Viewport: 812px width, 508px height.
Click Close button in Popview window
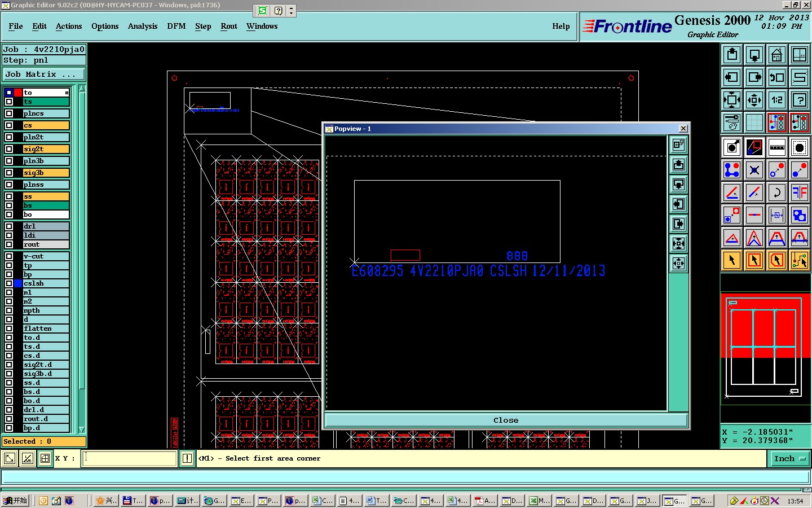pyautogui.click(x=506, y=421)
